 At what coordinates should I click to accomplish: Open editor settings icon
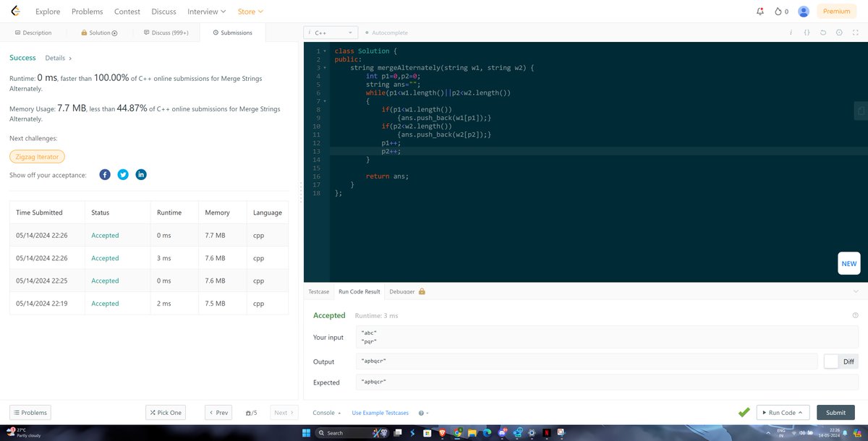pyautogui.click(x=839, y=33)
